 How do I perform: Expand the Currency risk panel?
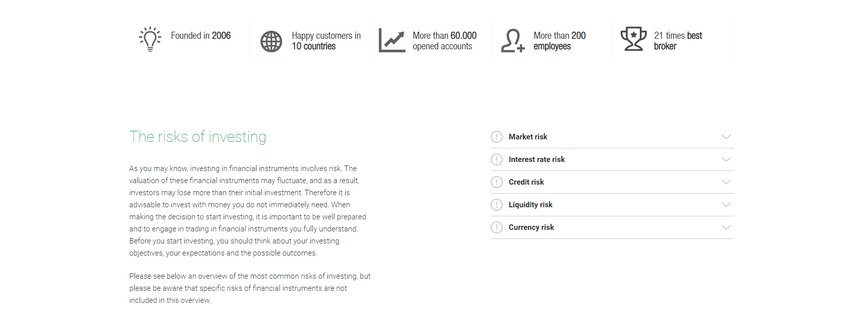coord(726,227)
